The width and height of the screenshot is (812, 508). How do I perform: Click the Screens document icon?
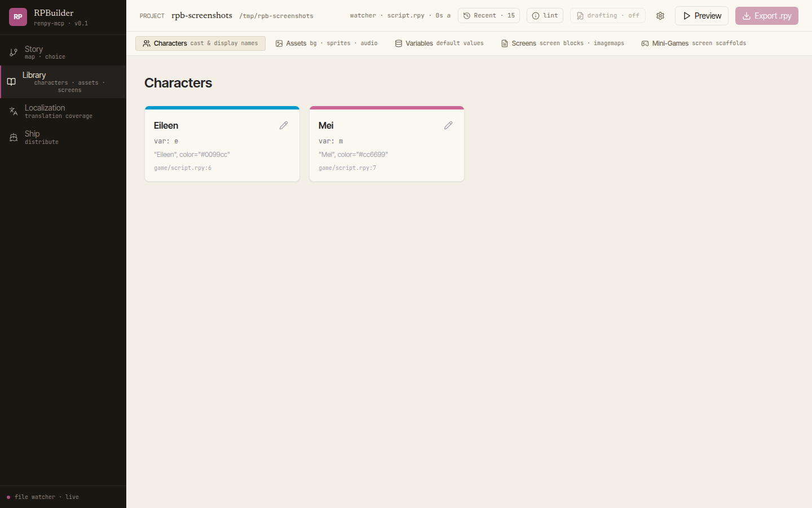(505, 43)
